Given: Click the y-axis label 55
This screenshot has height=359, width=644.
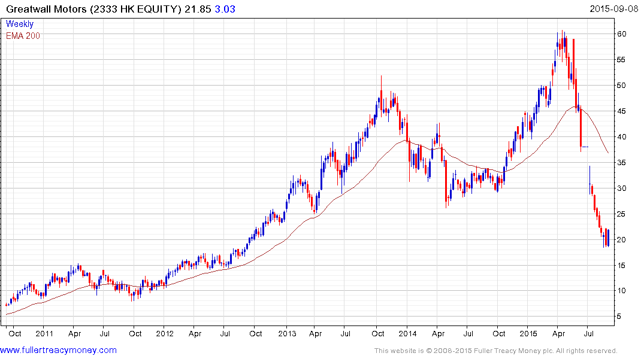Looking at the screenshot, I should (622, 60).
